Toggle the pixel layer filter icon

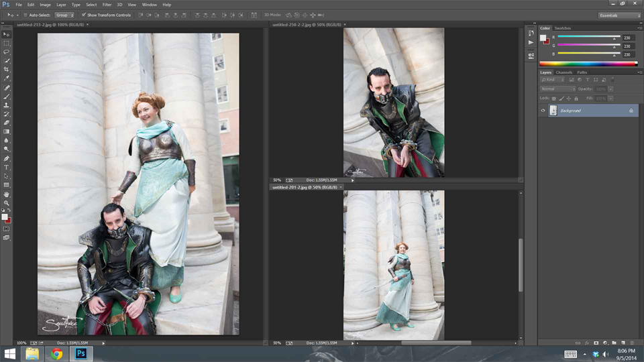(572, 80)
